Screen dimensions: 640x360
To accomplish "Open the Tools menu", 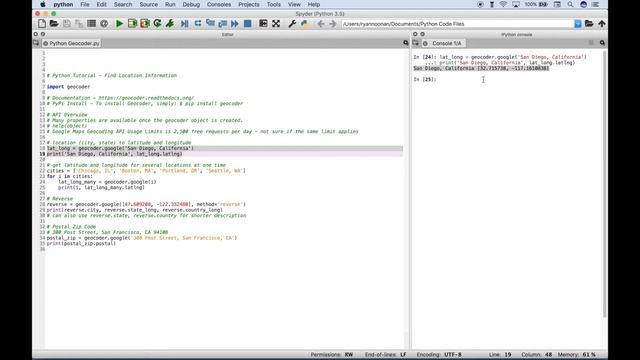I will click(273, 4).
